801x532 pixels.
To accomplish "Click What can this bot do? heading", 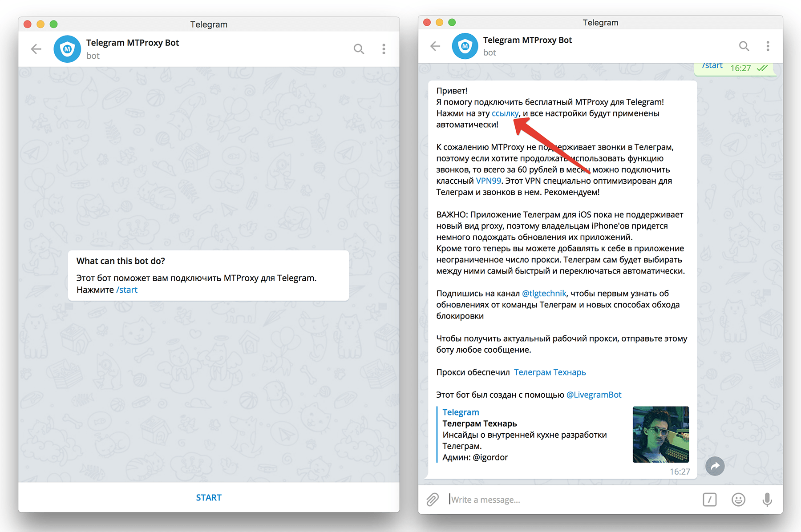I will [121, 261].
